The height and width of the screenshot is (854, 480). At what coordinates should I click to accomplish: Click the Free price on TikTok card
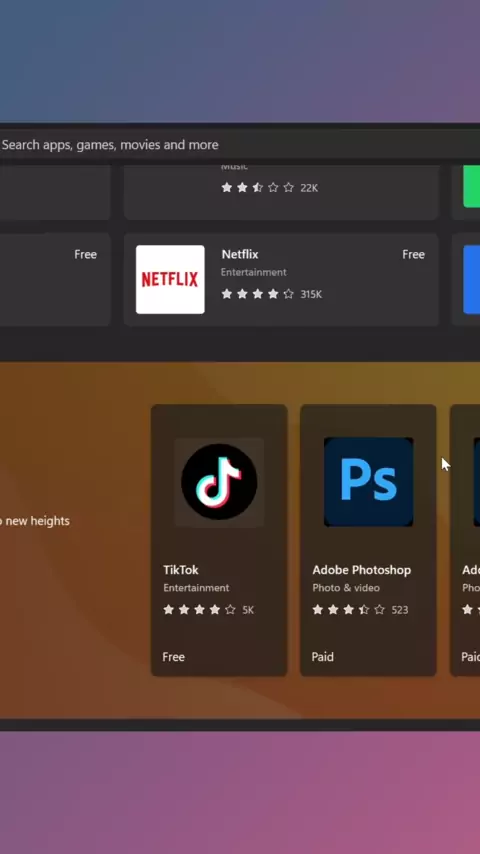(173, 657)
